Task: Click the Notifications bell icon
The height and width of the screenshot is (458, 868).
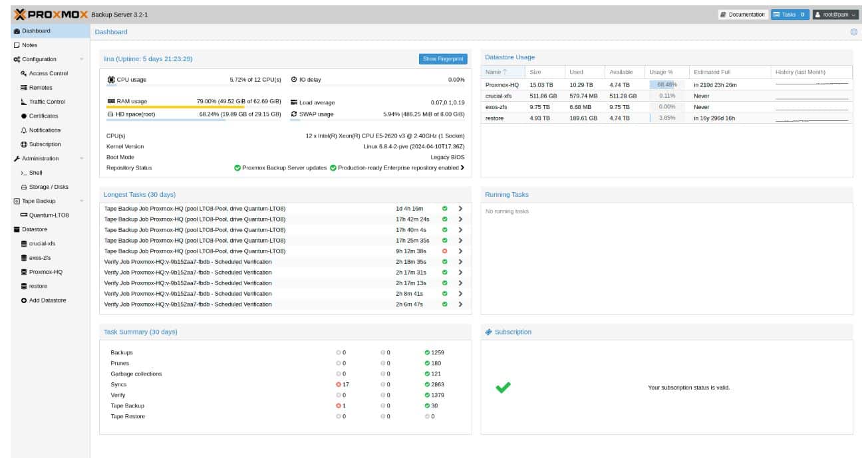Action: tap(24, 130)
